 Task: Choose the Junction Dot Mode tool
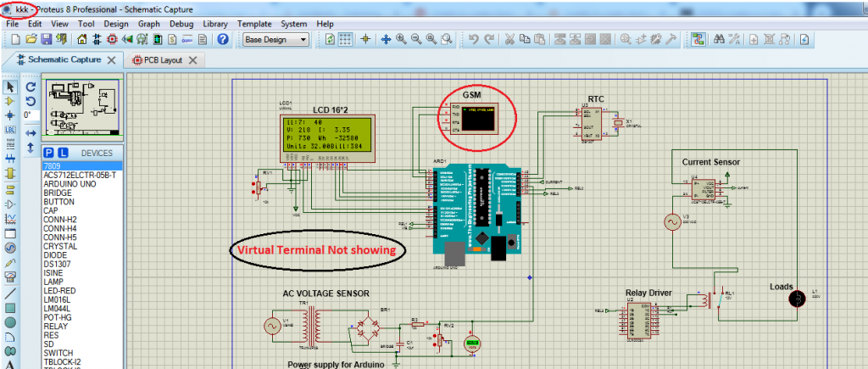pos(10,115)
